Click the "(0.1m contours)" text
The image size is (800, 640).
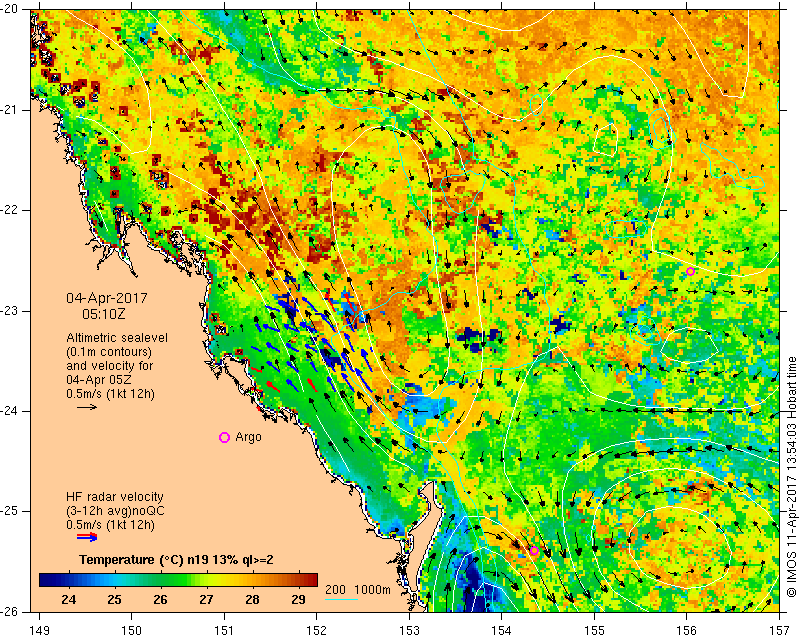tap(109, 352)
